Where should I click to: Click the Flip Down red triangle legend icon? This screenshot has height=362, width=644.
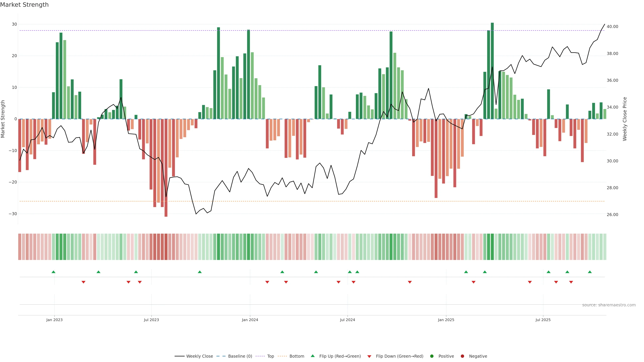tap(369, 356)
